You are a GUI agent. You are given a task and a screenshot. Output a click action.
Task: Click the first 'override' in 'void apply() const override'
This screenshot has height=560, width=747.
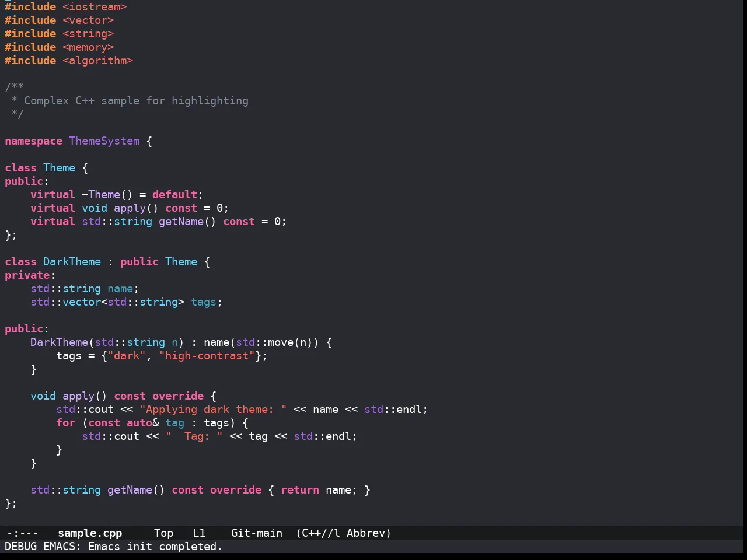(178, 396)
